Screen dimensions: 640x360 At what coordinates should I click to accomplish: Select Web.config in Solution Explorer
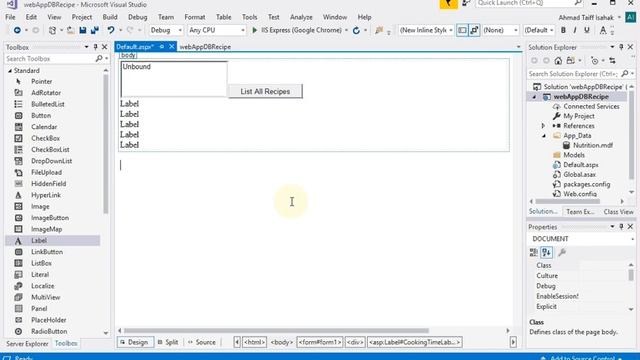tap(580, 194)
